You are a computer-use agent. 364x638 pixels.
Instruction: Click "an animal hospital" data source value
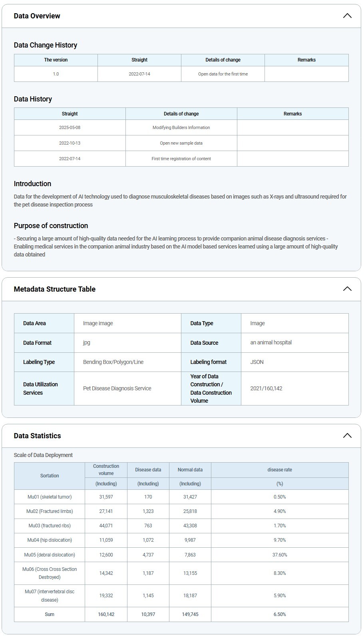point(271,342)
